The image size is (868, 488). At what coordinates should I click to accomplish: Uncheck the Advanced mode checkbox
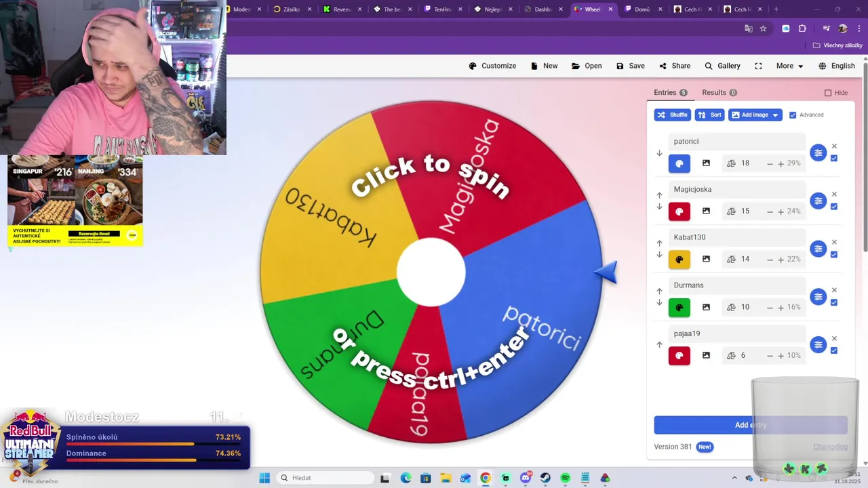click(793, 115)
